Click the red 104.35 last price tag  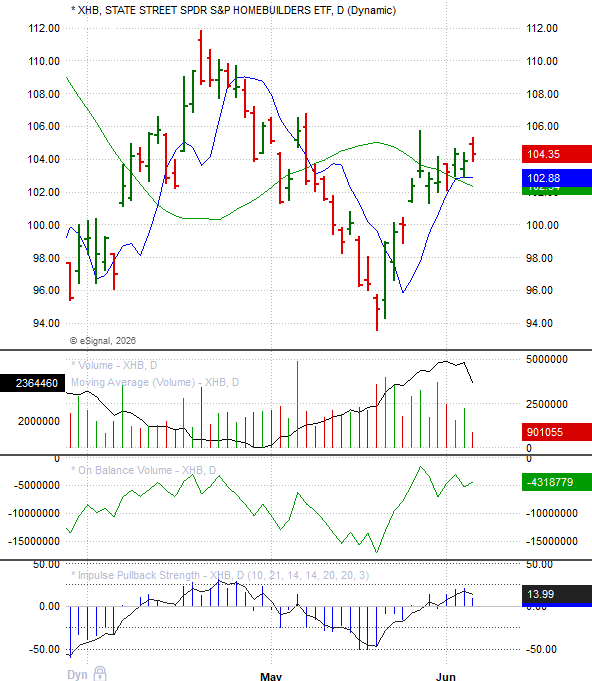[557, 154]
